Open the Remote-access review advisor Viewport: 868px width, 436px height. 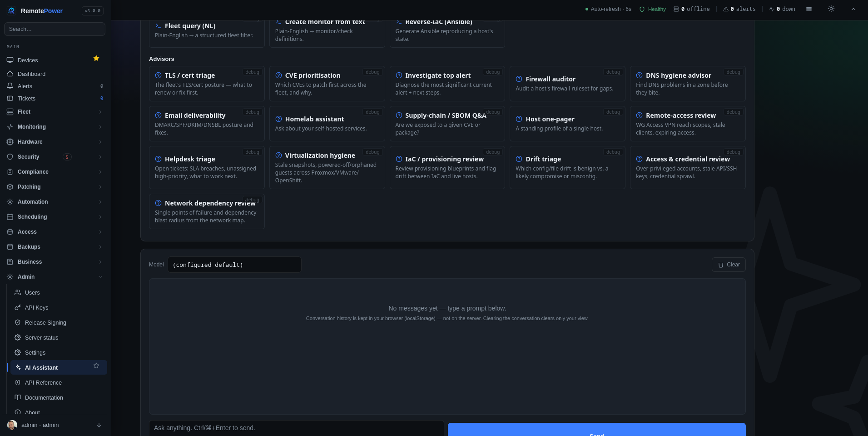point(688,124)
